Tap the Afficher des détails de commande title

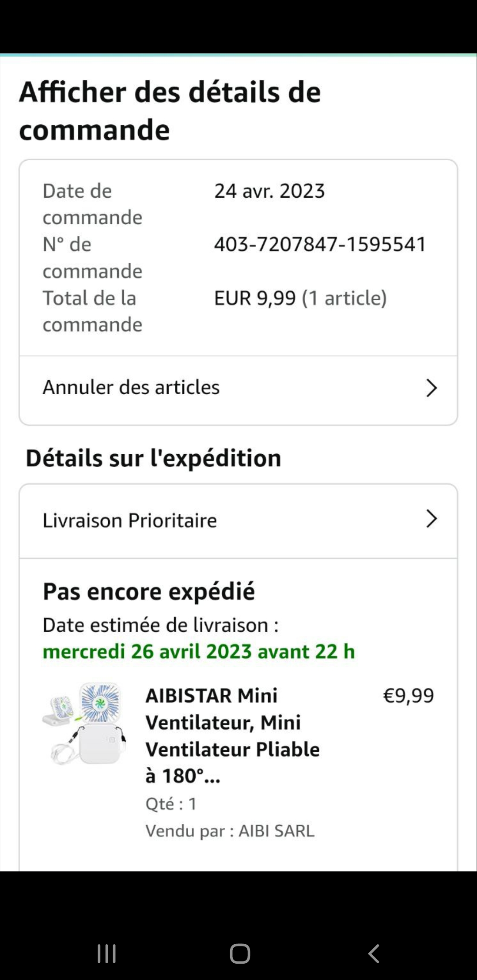[x=170, y=110]
